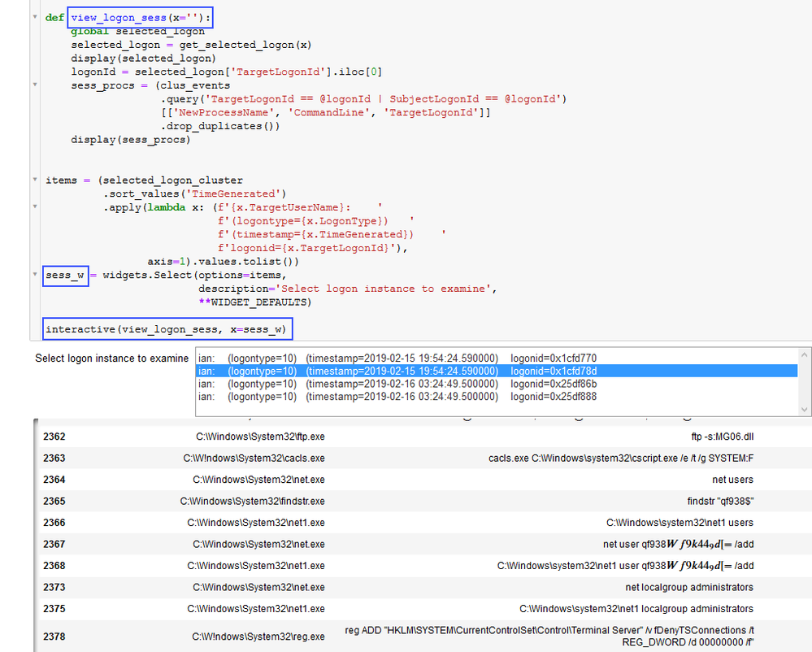Click the findstr "qf938$" command cell
The width and height of the screenshot is (812, 652).
pyautogui.click(x=720, y=502)
